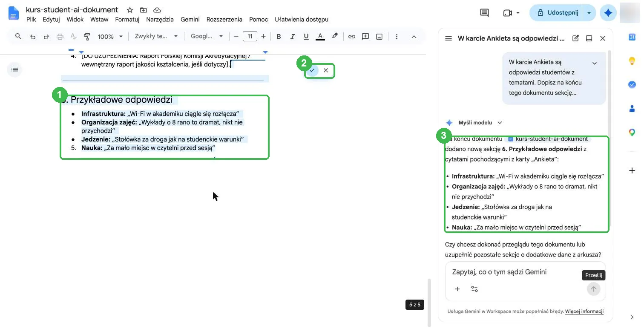Image resolution: width=644 pixels, height=329 pixels.
Task: Open the Formatuj menu
Action: [x=127, y=19]
